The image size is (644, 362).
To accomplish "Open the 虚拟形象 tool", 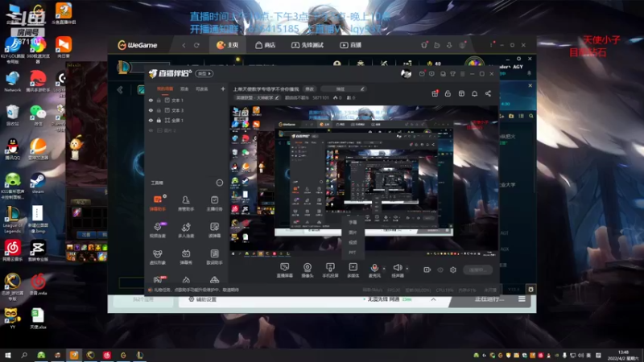I will click(x=157, y=257).
